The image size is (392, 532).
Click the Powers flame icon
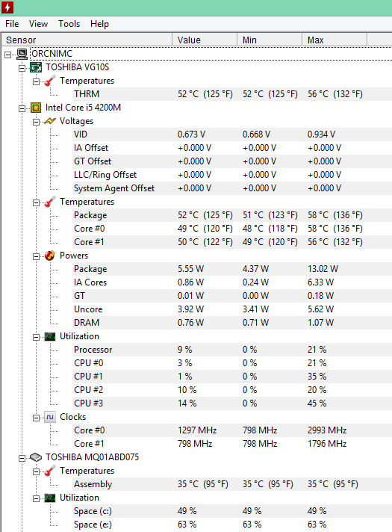click(x=50, y=256)
